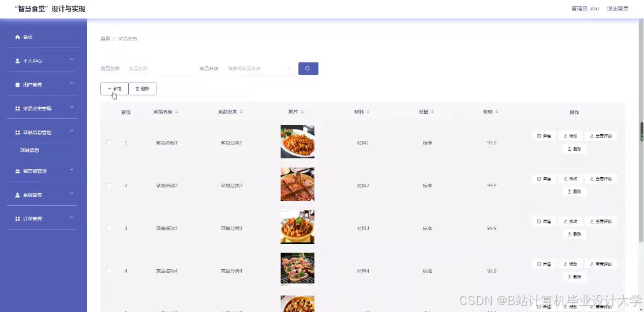Click 删除 for row 菜品名称3

click(x=575, y=235)
